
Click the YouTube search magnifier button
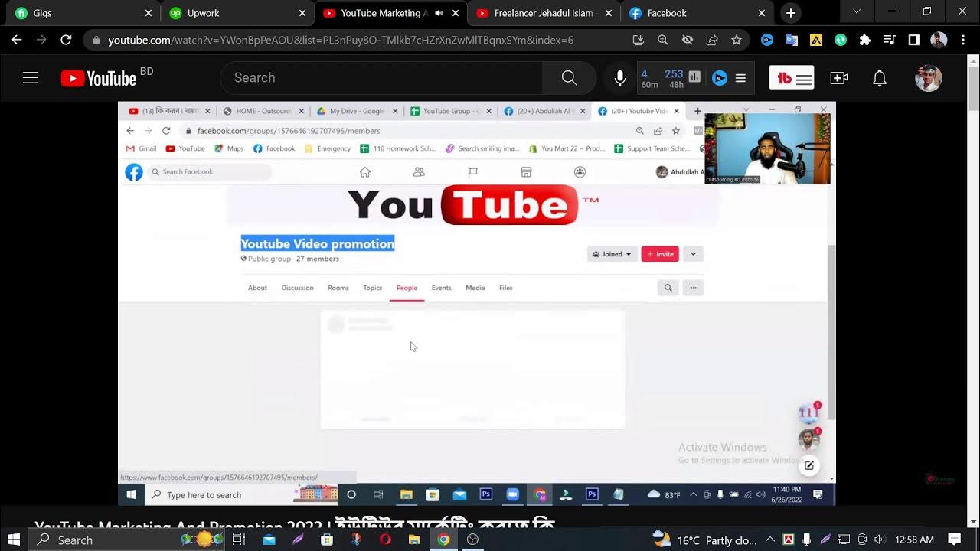569,78
